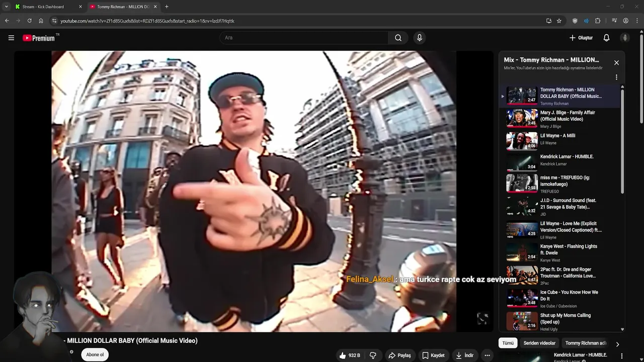Open Kendrick Lamar HUMBLE. recommendation below chips
This screenshot has height=362, width=644.
580,355
